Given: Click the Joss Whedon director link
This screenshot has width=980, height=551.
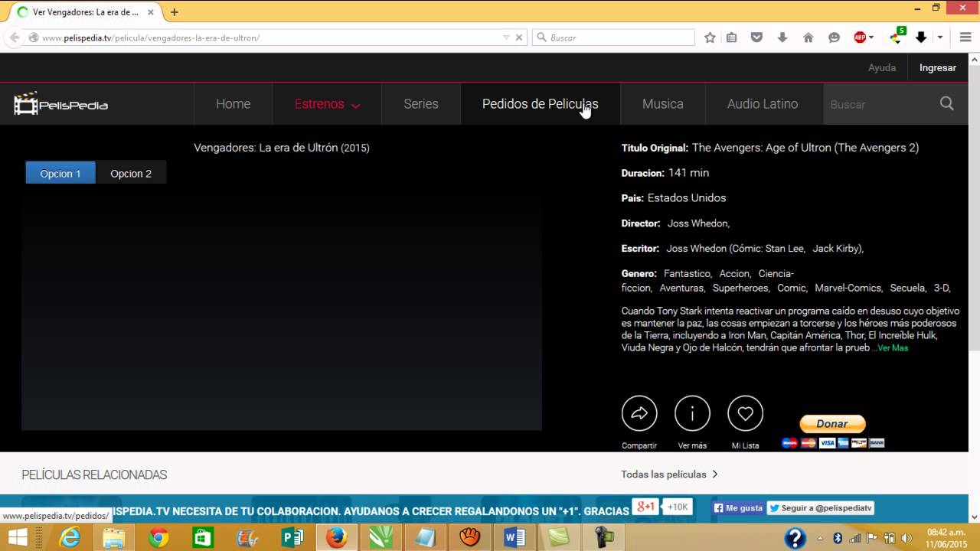Looking at the screenshot, I should (697, 223).
